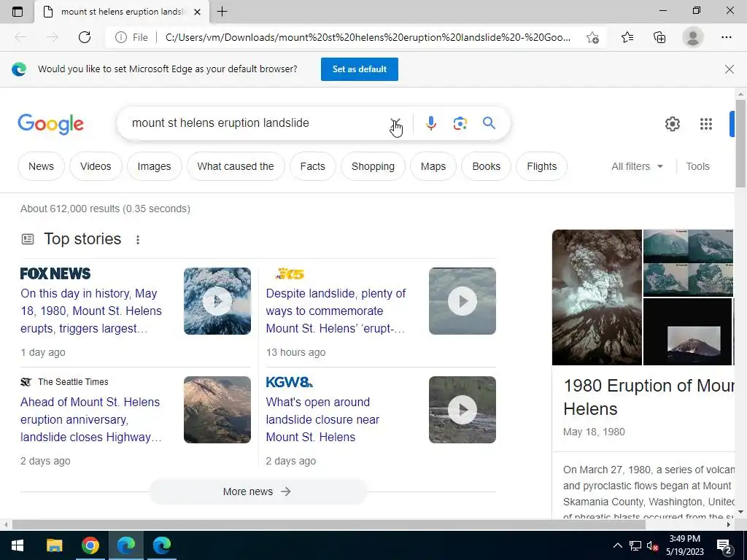Image resolution: width=747 pixels, height=560 pixels.
Task: Play the KGW8 landslide video thumbnail
Action: [x=462, y=410]
